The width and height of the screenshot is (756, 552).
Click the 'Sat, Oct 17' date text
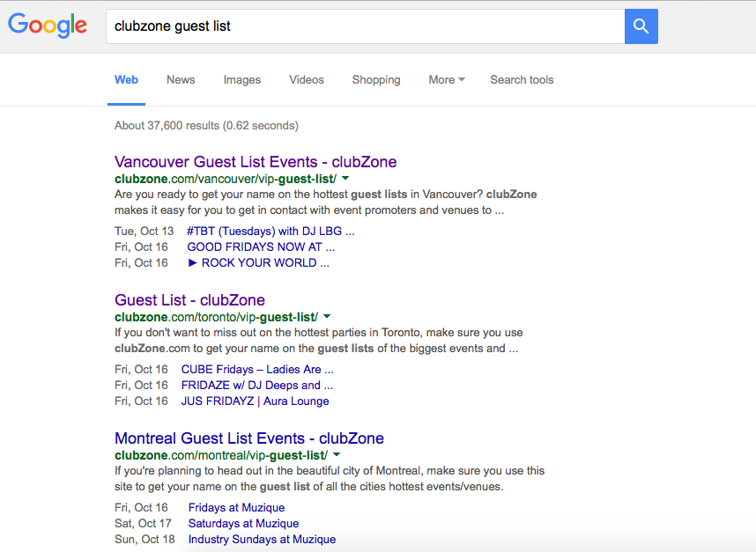143,524
